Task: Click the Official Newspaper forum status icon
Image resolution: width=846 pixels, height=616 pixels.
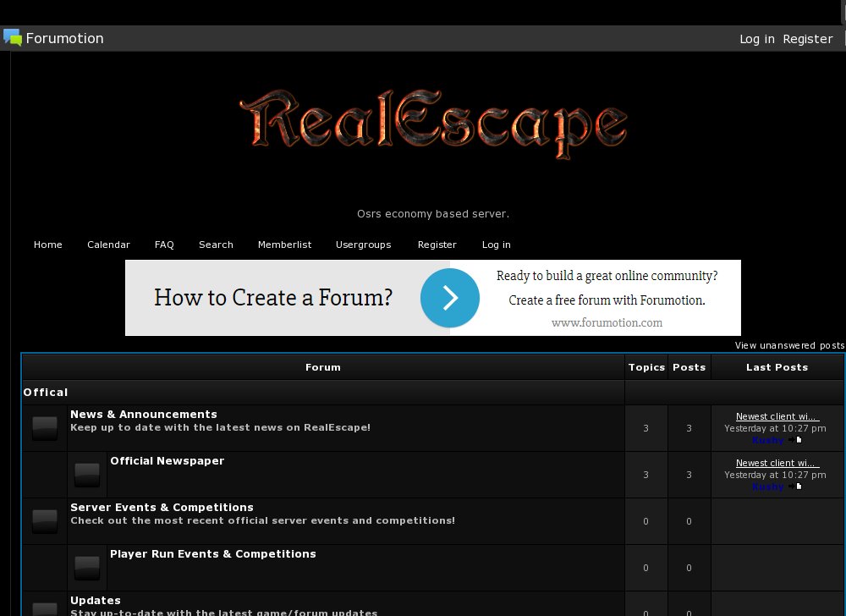Action: pyautogui.click(x=87, y=475)
